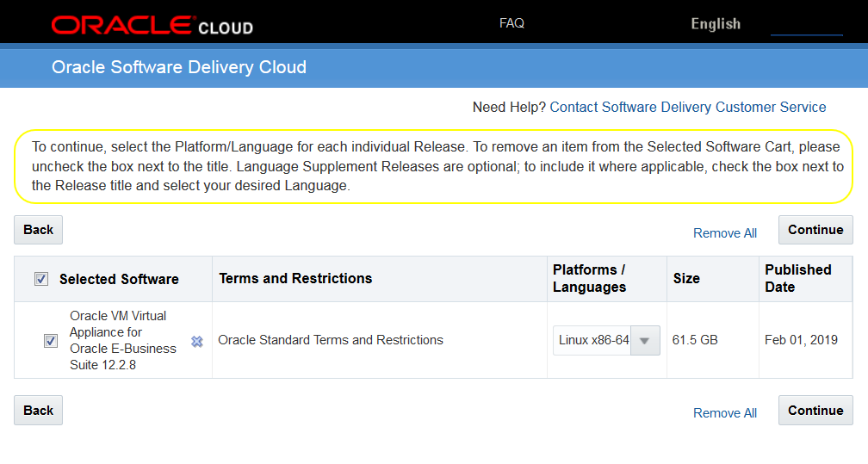This screenshot has height=464, width=868.
Task: Open the FAQ page in the header
Action: 512,23
